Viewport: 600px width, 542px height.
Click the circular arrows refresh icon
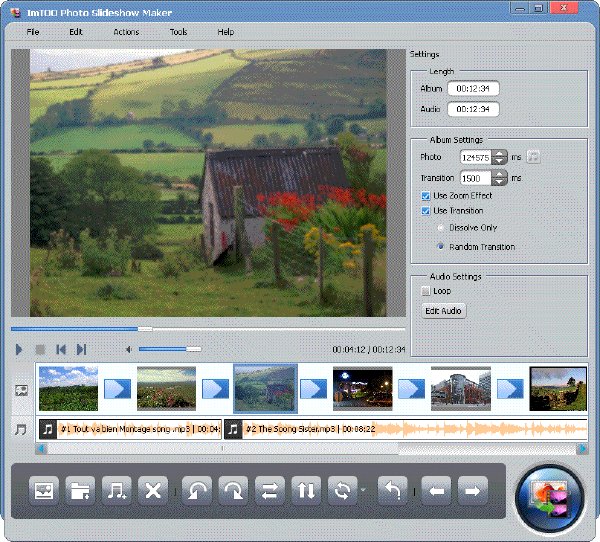point(342,490)
